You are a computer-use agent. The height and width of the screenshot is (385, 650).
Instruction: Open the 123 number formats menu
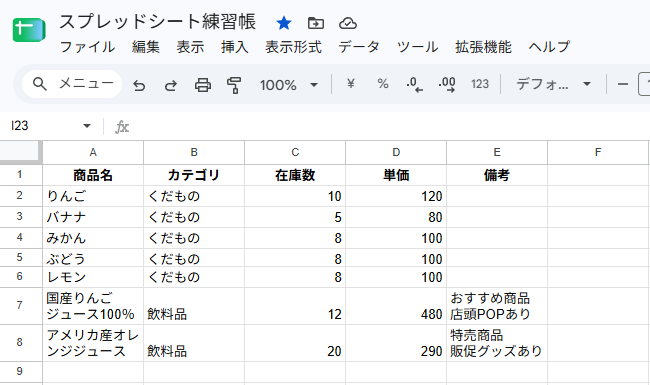coord(480,84)
